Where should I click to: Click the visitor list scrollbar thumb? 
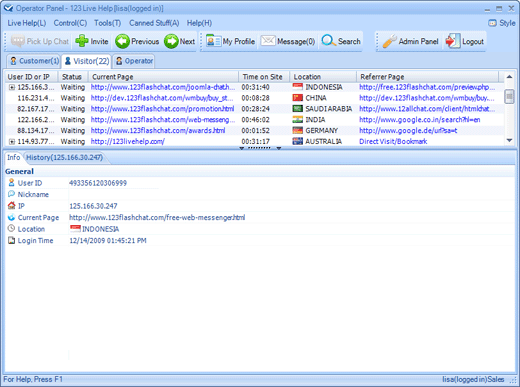point(509,96)
